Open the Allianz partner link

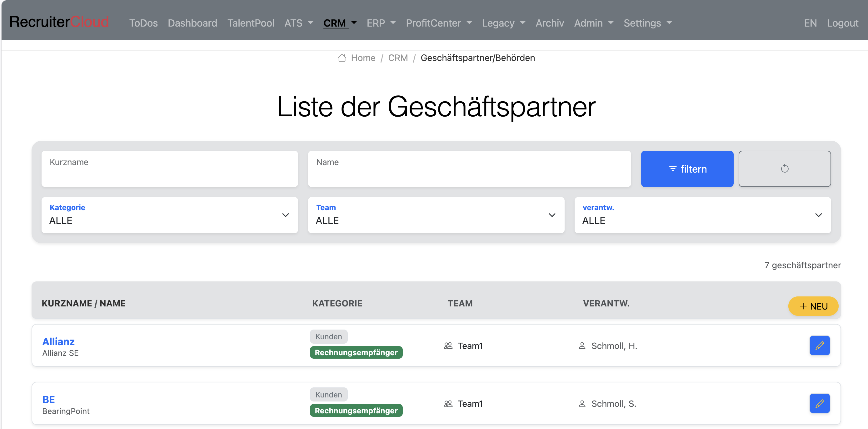tap(58, 341)
